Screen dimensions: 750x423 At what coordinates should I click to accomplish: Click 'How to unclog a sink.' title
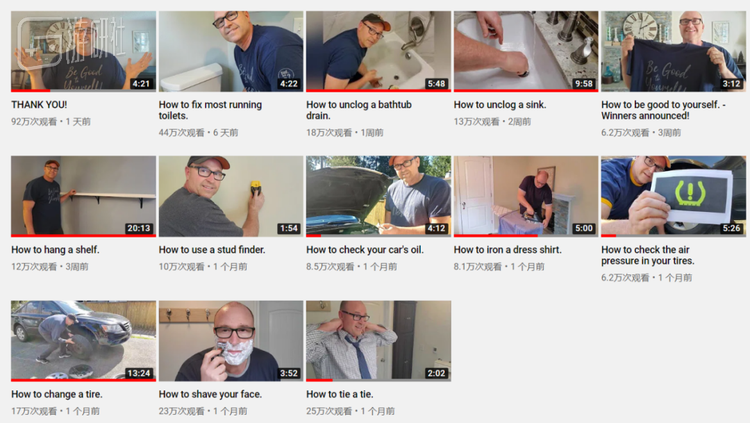[x=500, y=105]
